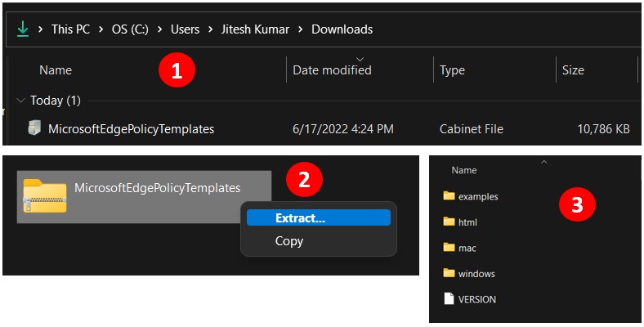Click 'Downloads' breadcrumb segment
The height and width of the screenshot is (327, 644).
tap(342, 29)
